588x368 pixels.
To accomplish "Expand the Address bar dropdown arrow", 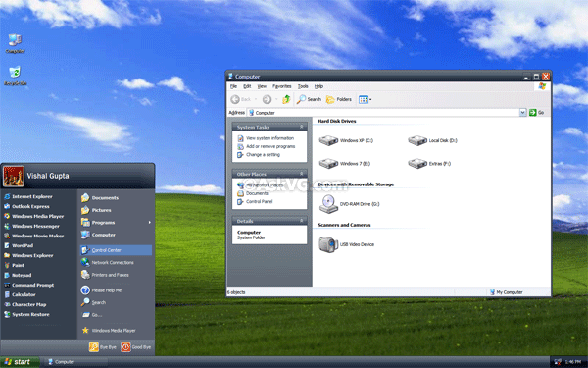I will [522, 112].
